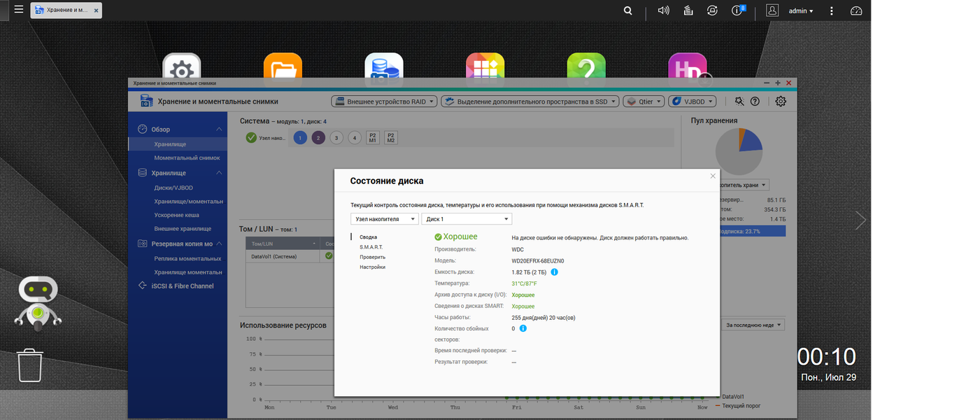980x420 pixels.
Task: Click the storage pool pie chart
Action: [739, 151]
